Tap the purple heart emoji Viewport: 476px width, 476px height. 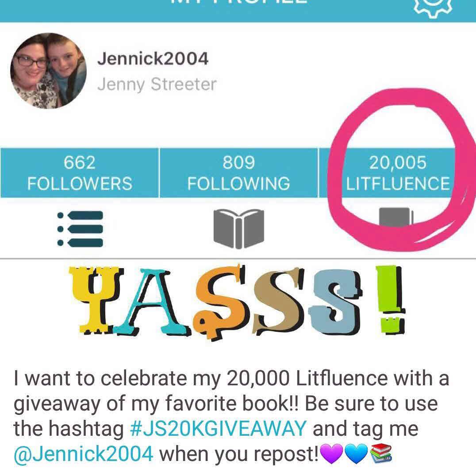332,453
